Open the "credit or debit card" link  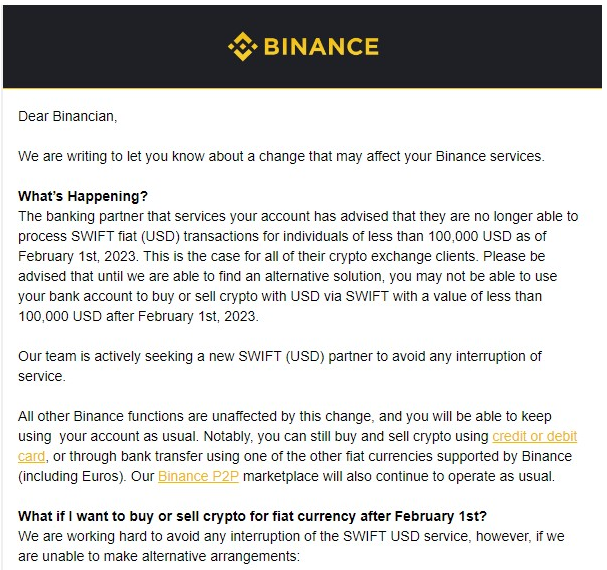point(534,437)
